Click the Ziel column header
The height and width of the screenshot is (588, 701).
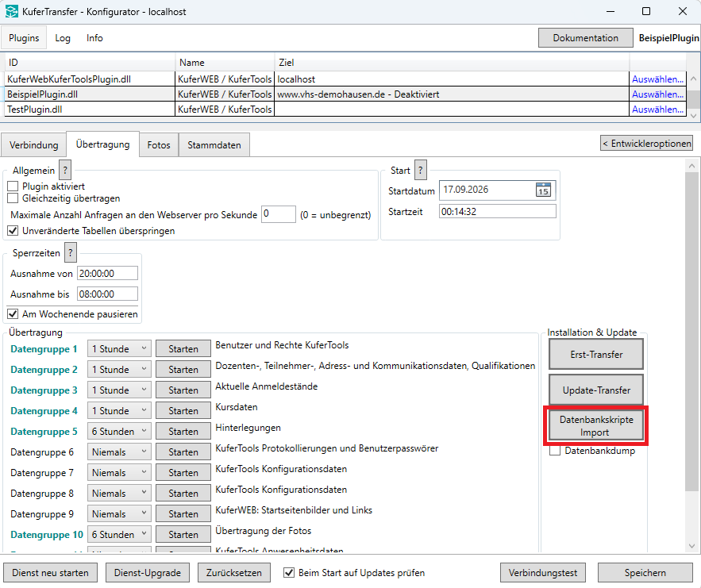pyautogui.click(x=452, y=63)
